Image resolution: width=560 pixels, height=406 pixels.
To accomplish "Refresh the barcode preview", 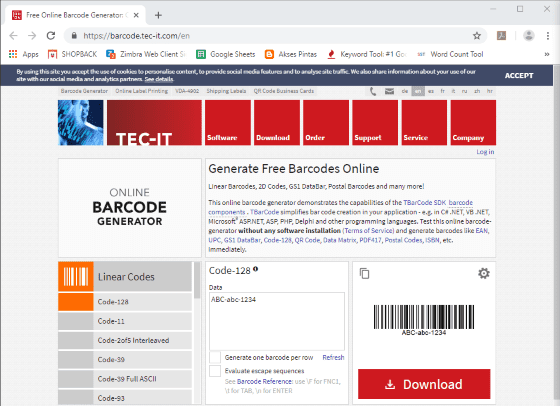I will point(333,357).
